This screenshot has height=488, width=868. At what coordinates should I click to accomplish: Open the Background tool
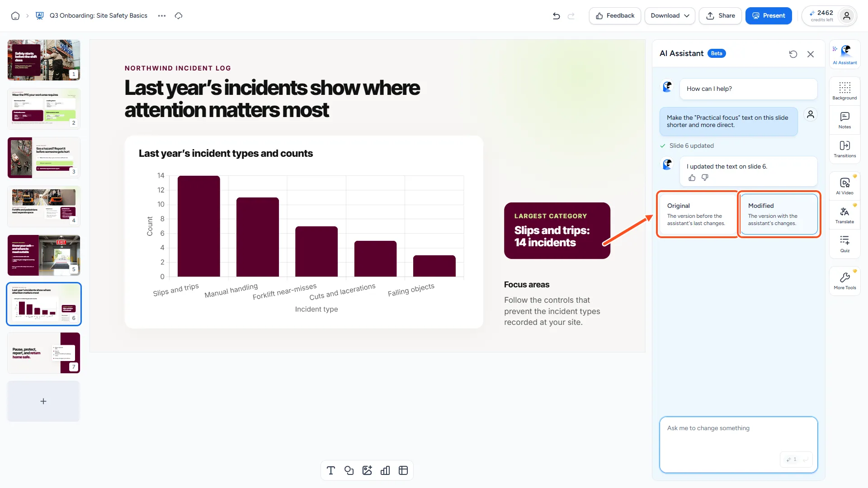(844, 91)
